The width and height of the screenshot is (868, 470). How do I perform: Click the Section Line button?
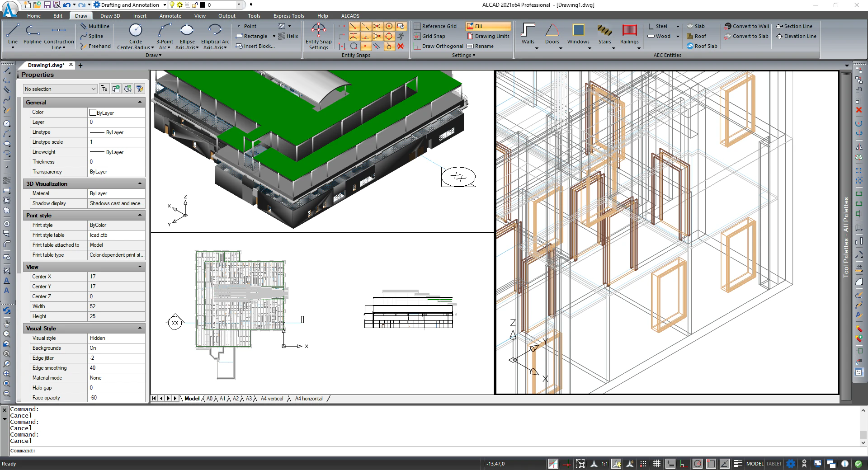pos(796,26)
